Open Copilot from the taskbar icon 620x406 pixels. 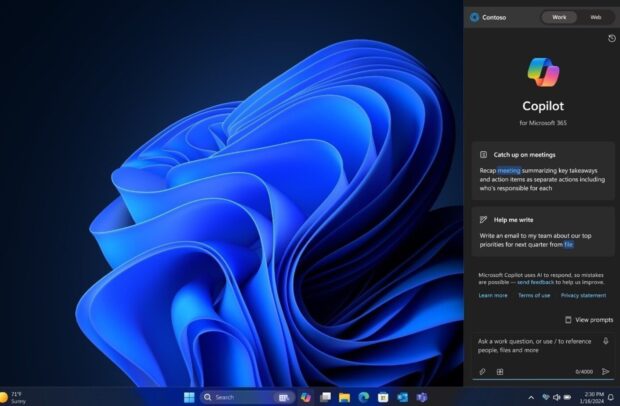(x=306, y=397)
